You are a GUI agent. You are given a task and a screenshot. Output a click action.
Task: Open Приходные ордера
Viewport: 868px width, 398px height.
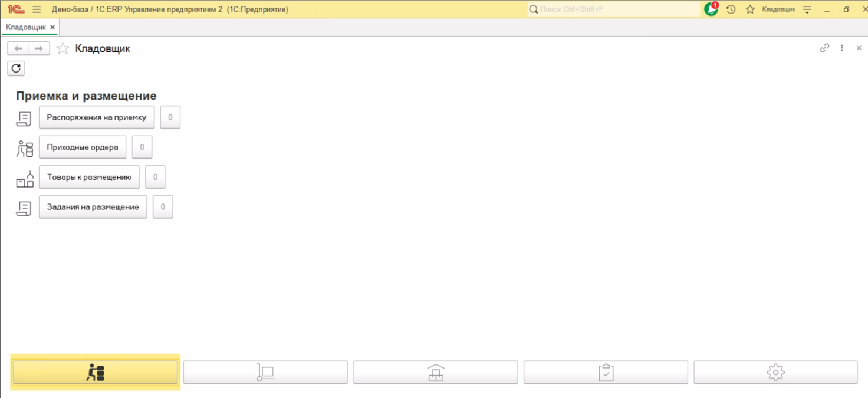[x=83, y=147]
